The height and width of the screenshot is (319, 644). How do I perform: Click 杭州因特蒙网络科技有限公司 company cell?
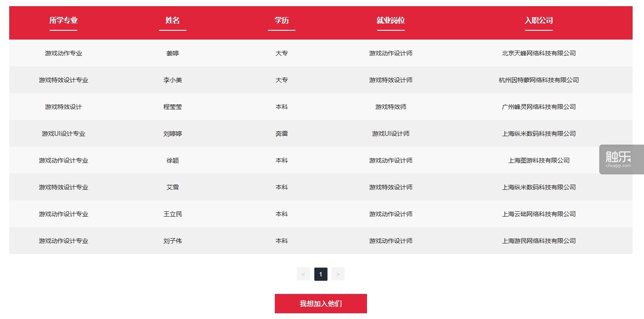point(539,80)
